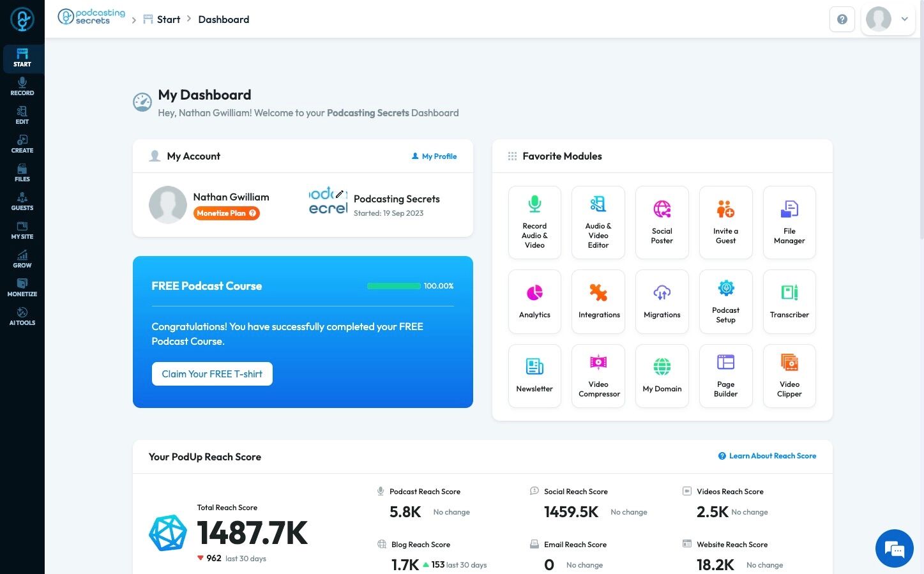Click the My Dashboard gauge icon
Viewport: 924px width, 574px height.
(x=142, y=102)
